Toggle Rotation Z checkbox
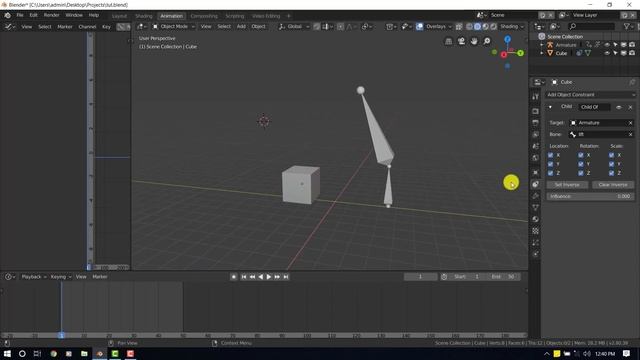Viewport: 640px width, 360px height. tap(581, 173)
